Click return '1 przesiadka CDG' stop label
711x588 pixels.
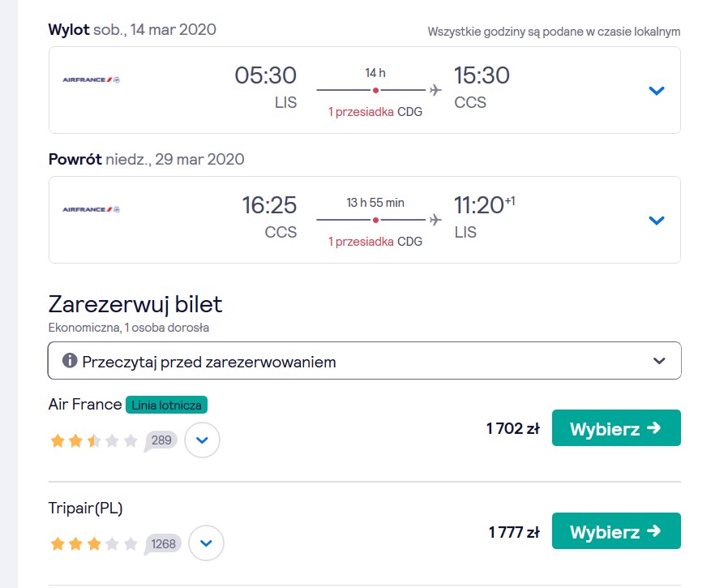click(x=375, y=242)
